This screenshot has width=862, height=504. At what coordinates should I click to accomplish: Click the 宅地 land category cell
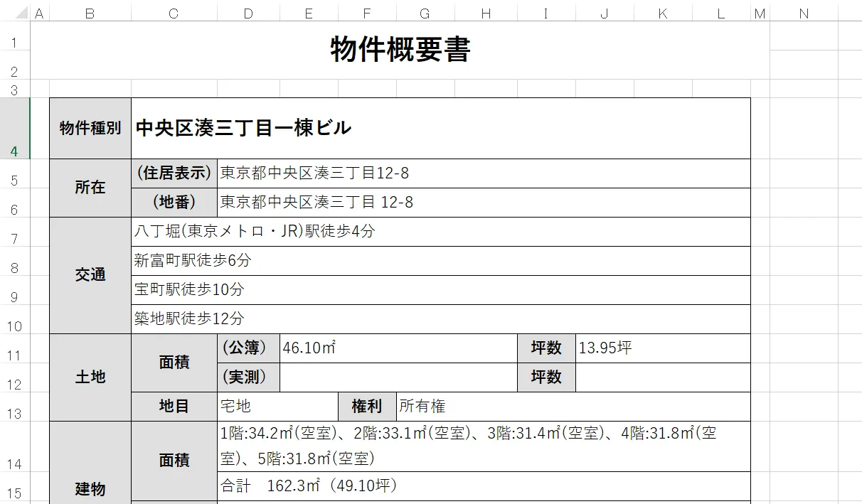[277, 406]
